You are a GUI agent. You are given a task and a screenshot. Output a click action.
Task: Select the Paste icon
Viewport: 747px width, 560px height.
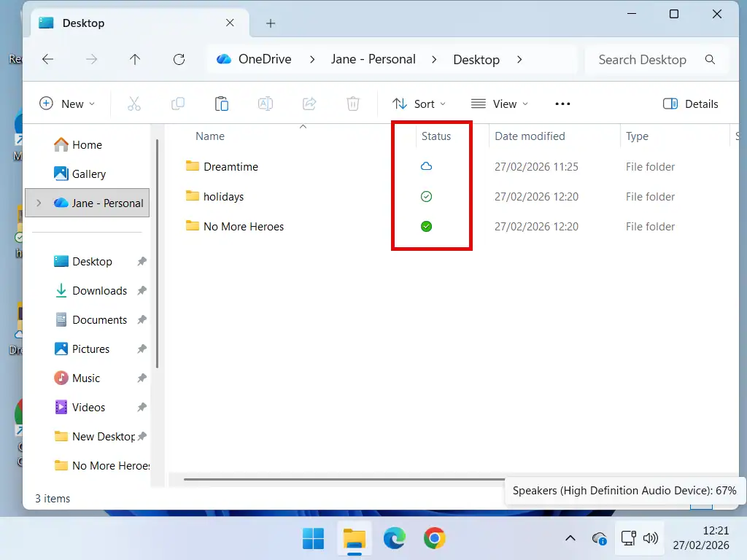point(222,104)
